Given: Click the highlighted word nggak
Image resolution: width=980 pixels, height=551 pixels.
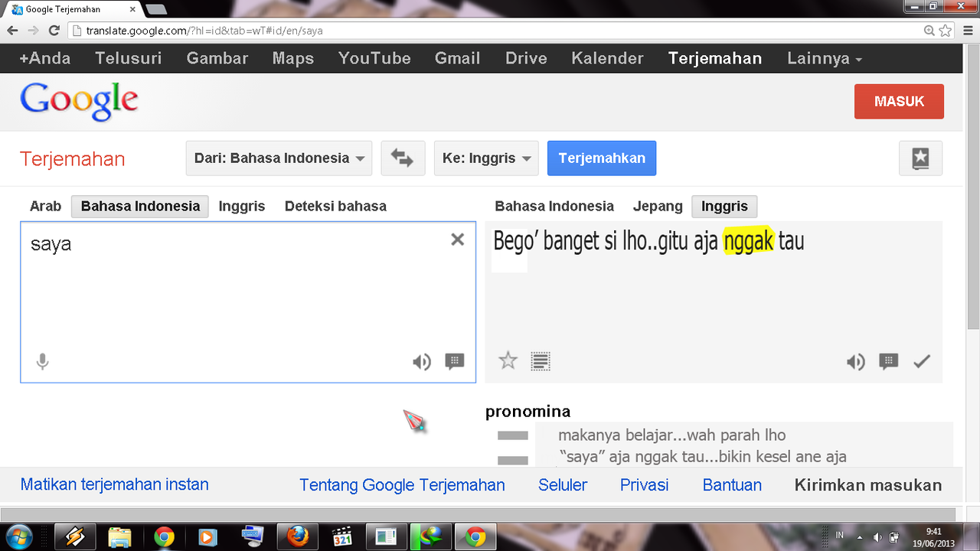Looking at the screenshot, I should tap(749, 241).
